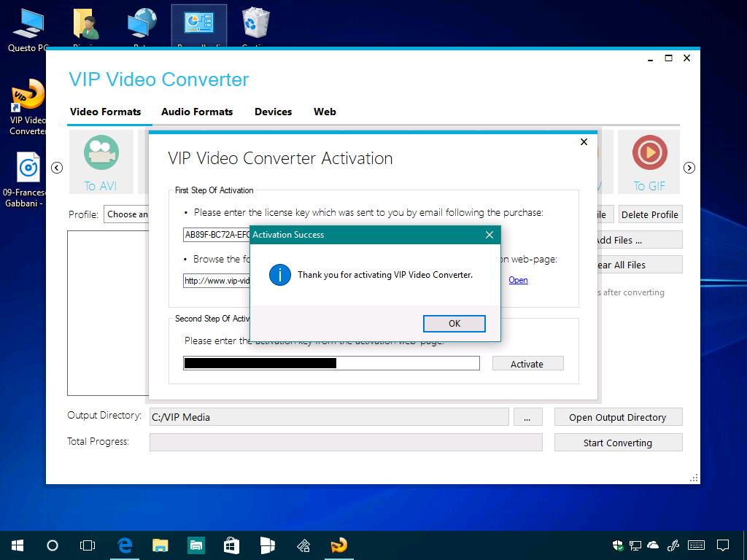
Task: Click OK in Activation Success dialog
Action: 454,323
